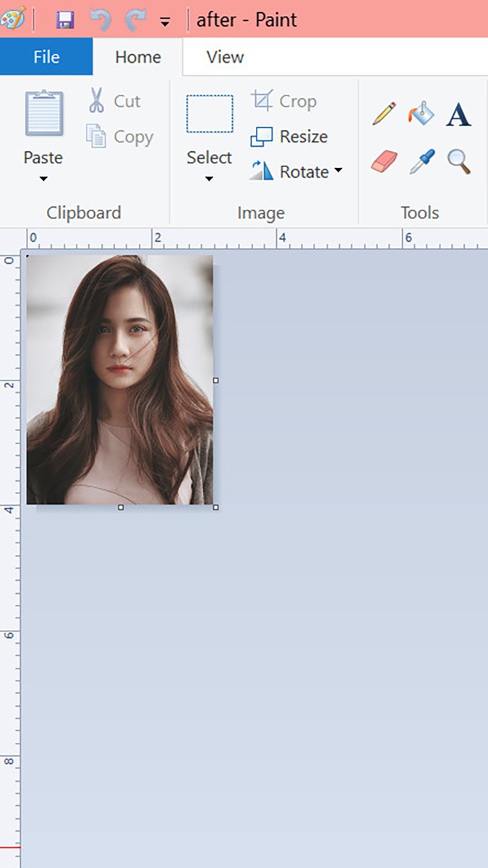Open the File menu
Viewport: 488px width, 868px height.
46,57
